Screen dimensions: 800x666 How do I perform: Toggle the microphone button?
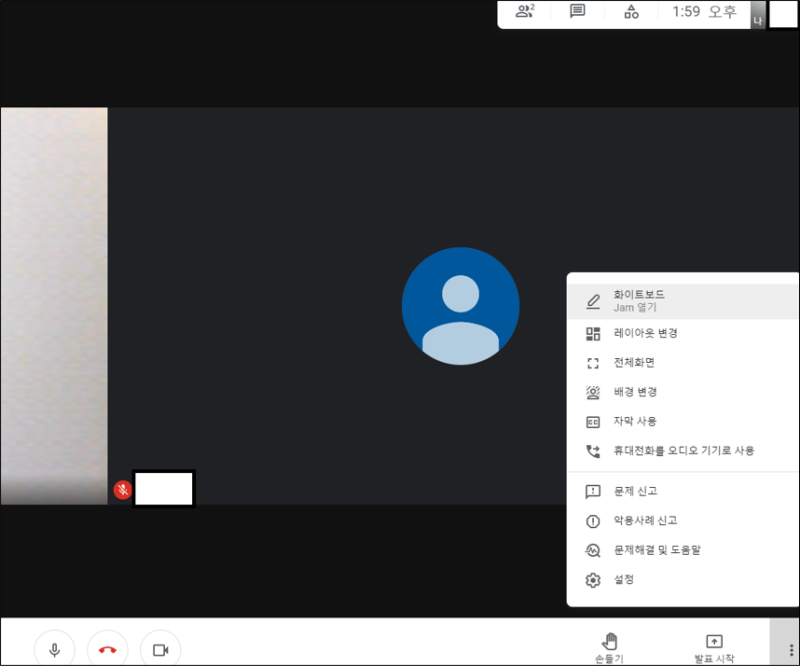click(55, 649)
